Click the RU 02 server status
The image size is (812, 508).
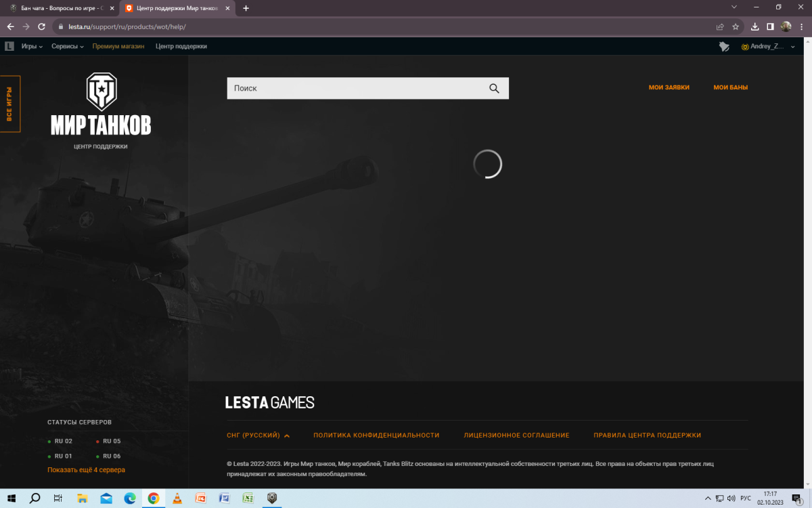(x=60, y=442)
